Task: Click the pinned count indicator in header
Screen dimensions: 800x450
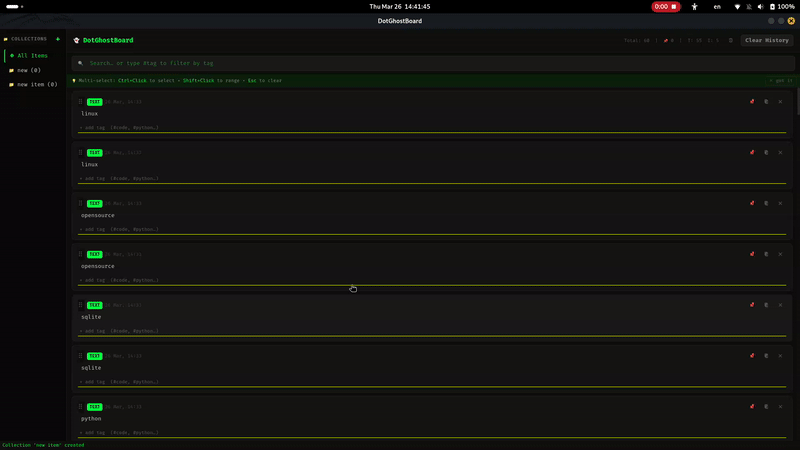Action: (x=668, y=40)
